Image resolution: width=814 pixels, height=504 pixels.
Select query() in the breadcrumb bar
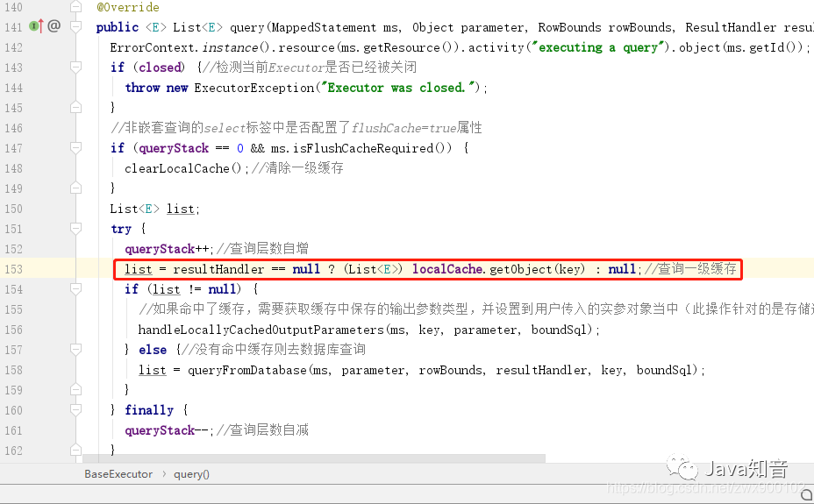click(191, 474)
